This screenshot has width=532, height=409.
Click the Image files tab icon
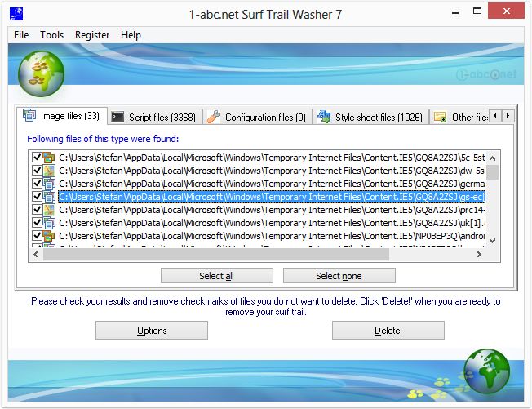pos(29,115)
